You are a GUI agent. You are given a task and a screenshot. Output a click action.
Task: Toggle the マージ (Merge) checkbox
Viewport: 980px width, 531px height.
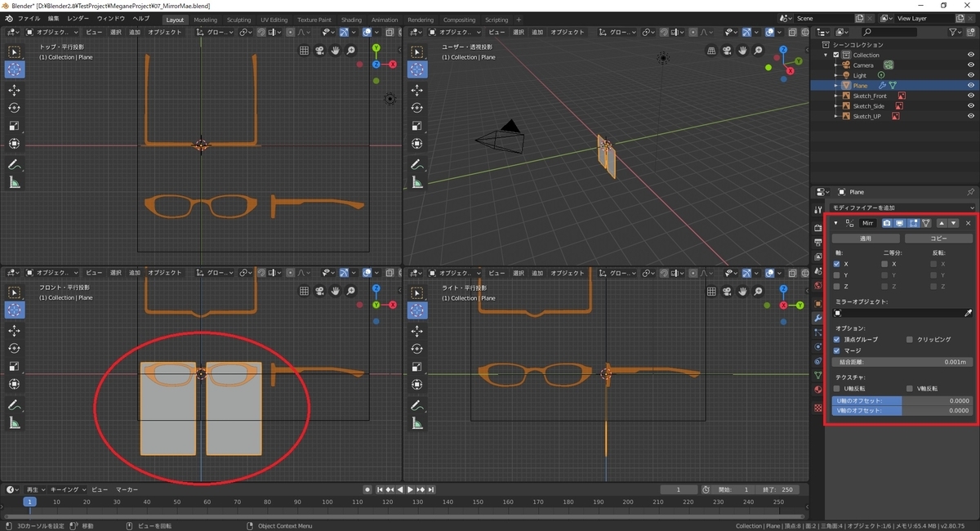coord(836,350)
